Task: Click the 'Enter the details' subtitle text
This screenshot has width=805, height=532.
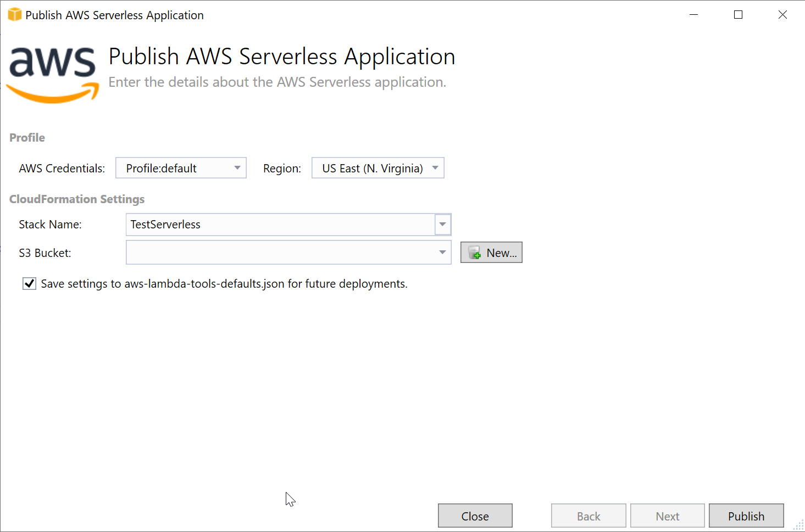Action: pos(277,82)
